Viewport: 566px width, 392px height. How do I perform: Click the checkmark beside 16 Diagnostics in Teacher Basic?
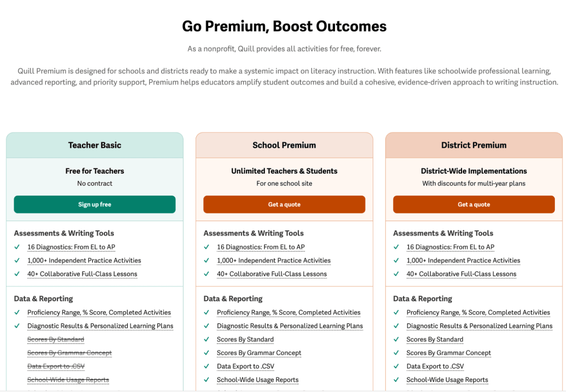17,247
